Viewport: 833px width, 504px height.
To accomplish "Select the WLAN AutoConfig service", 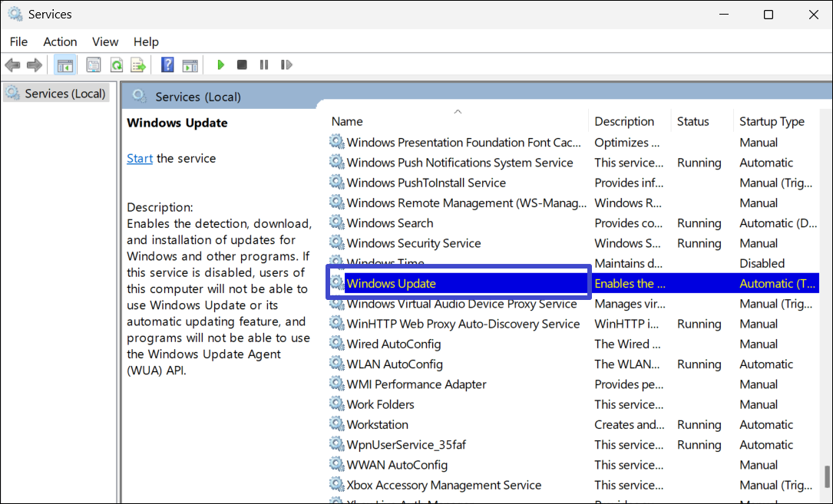I will click(x=395, y=364).
